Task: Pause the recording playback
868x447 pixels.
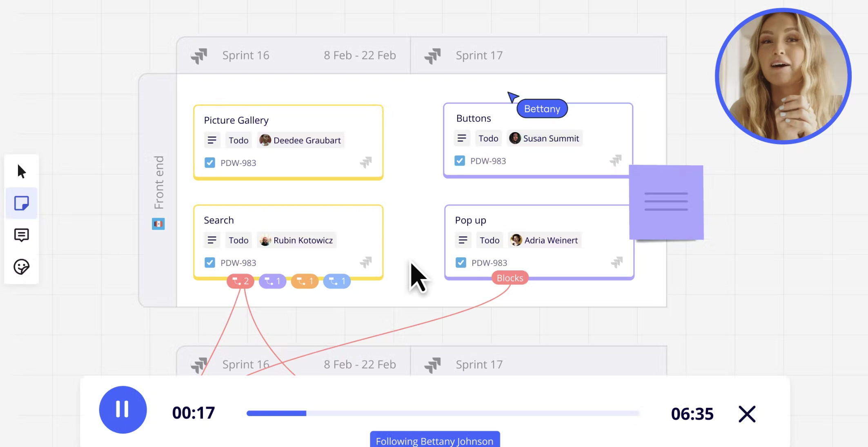Action: (123, 409)
